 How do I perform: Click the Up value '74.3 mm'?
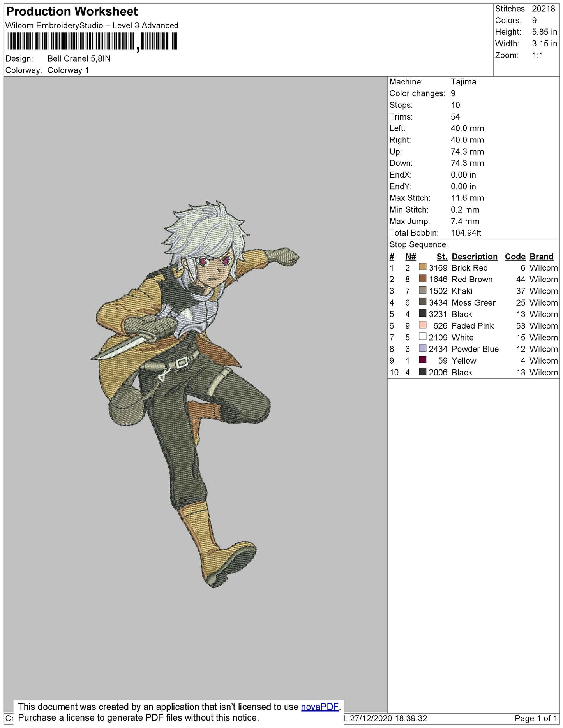click(467, 151)
